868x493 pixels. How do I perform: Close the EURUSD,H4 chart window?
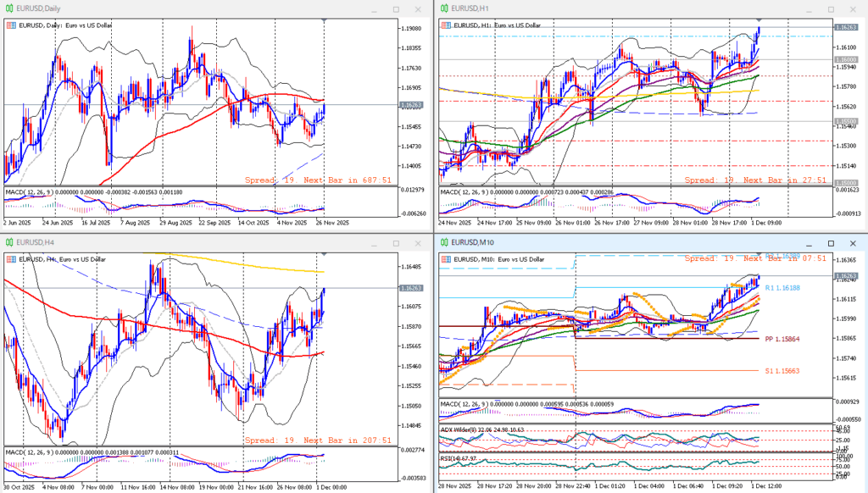(417, 241)
